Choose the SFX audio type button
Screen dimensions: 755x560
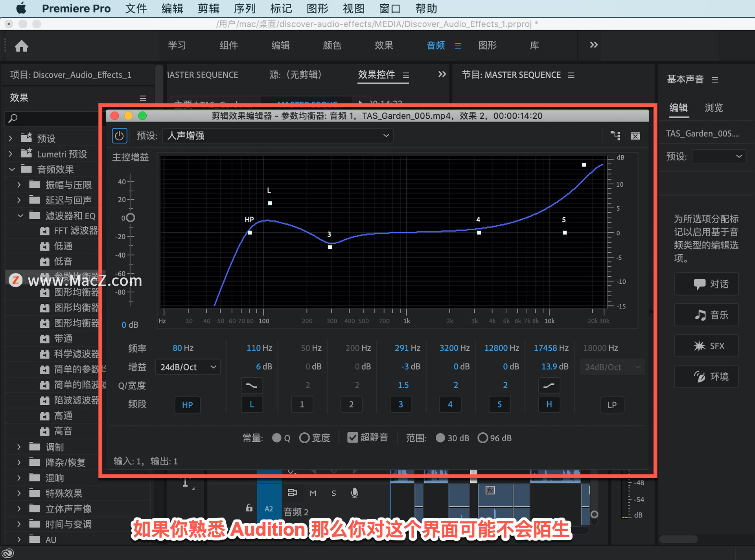706,346
